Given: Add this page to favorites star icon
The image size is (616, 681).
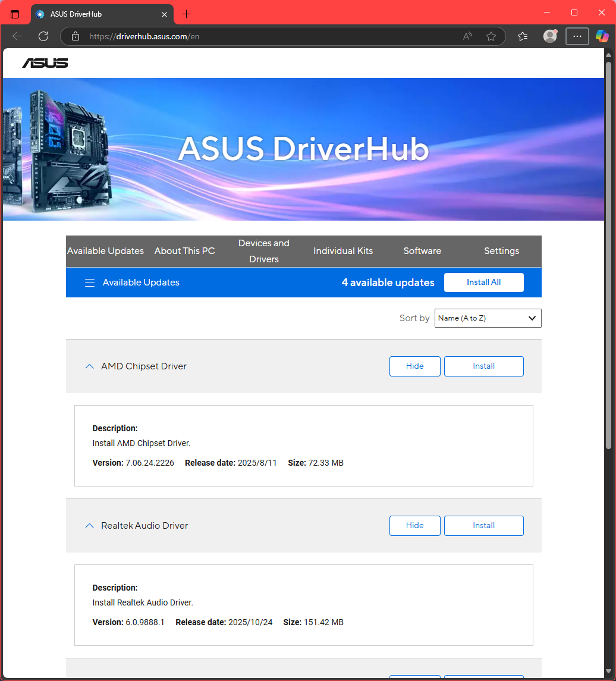Looking at the screenshot, I should tap(491, 36).
